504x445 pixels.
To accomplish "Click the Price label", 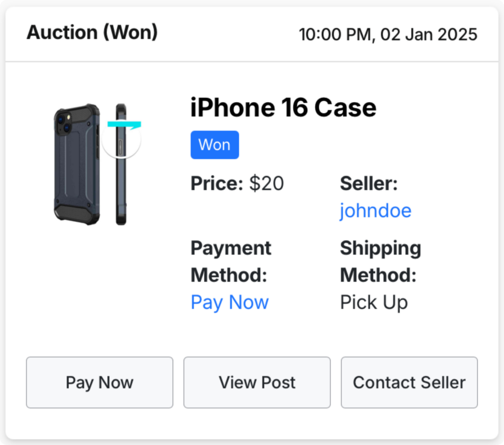I will tap(217, 183).
